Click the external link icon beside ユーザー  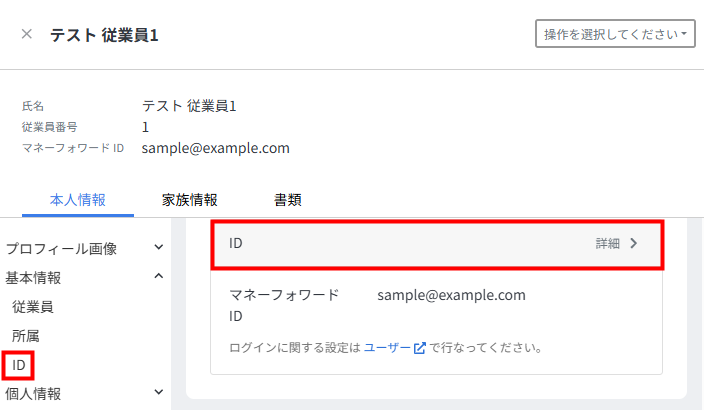point(420,348)
